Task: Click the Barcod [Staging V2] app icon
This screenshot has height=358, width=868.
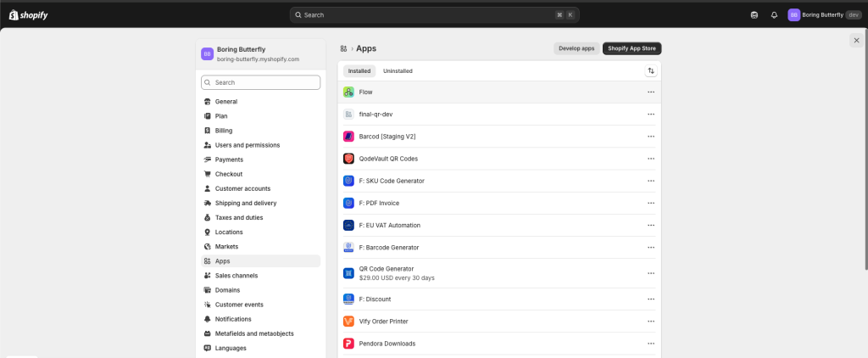Action: click(348, 137)
